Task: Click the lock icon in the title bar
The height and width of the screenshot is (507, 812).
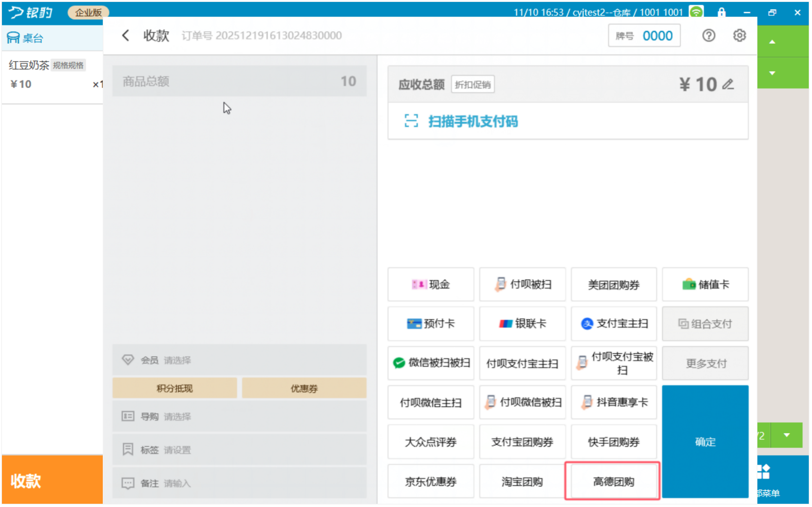Action: (721, 13)
